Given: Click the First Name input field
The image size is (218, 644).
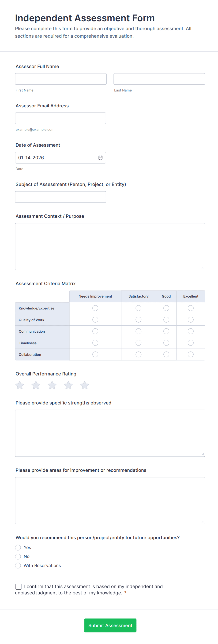Looking at the screenshot, I should tap(61, 79).
